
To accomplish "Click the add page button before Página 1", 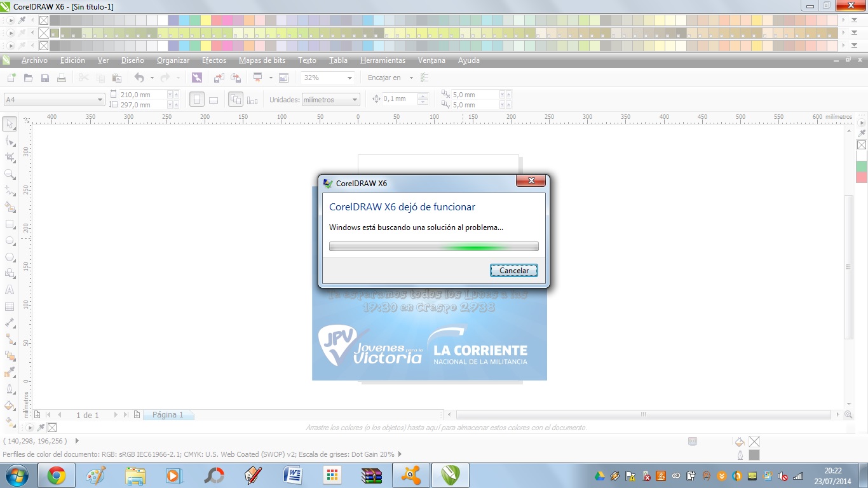I will tap(137, 415).
